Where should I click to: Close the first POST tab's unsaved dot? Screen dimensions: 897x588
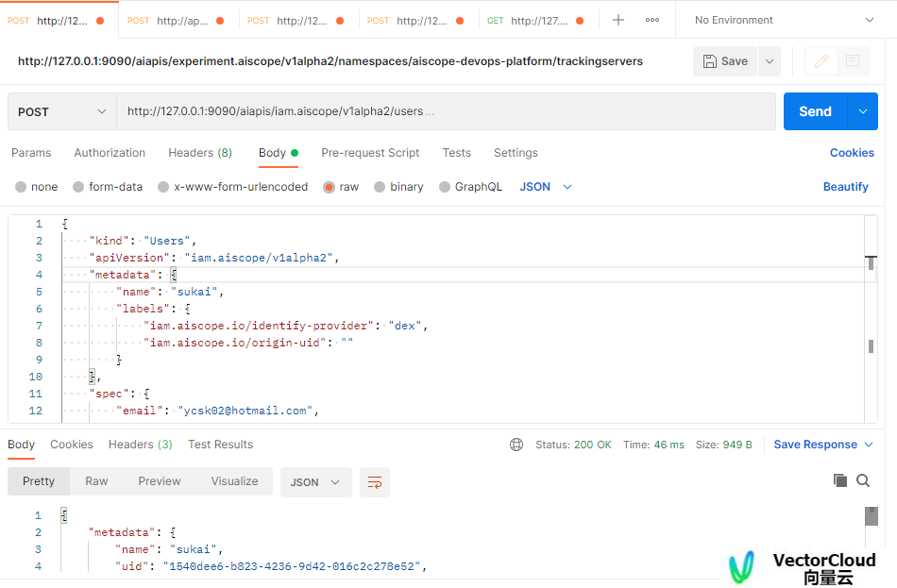pyautogui.click(x=100, y=21)
